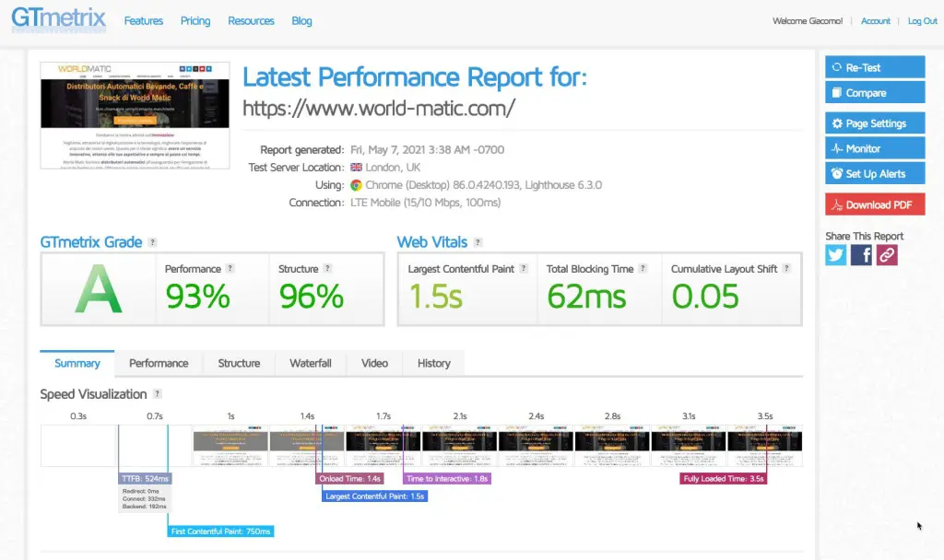Viewport: 944px width, 560px height.
Task: Click the GTmetrix logo
Action: 58,19
